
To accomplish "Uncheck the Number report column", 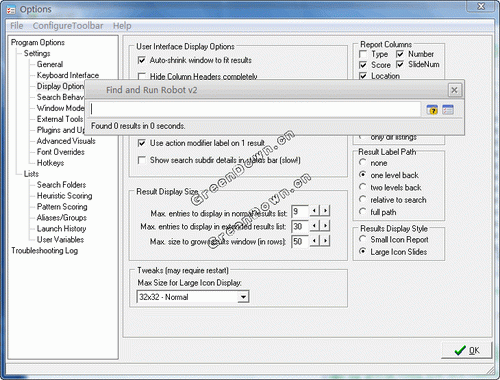I will pos(400,54).
